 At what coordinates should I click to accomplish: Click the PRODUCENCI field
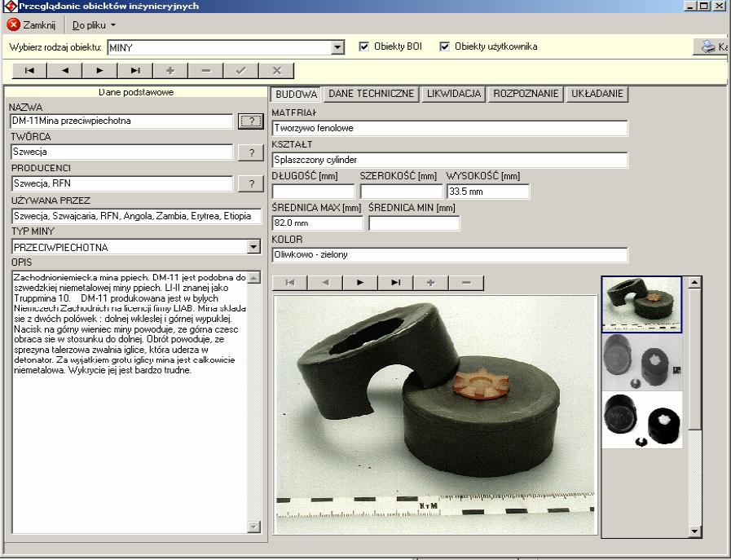tap(121, 183)
